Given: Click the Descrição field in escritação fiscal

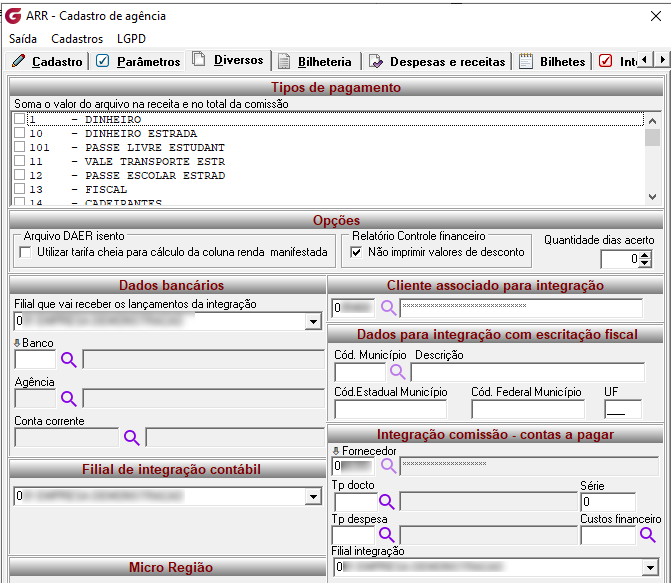Looking at the screenshot, I should click(x=527, y=372).
